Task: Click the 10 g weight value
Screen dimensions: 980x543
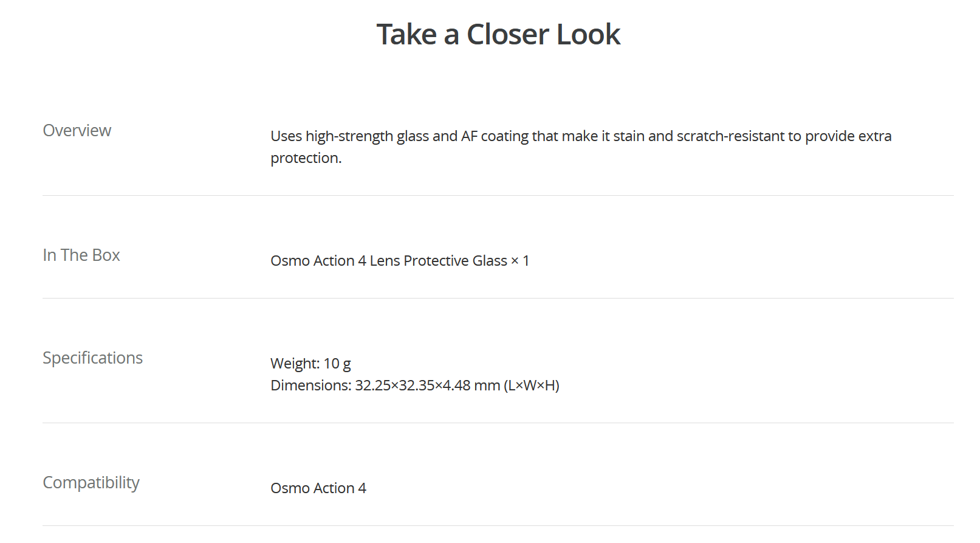Action: (x=337, y=364)
